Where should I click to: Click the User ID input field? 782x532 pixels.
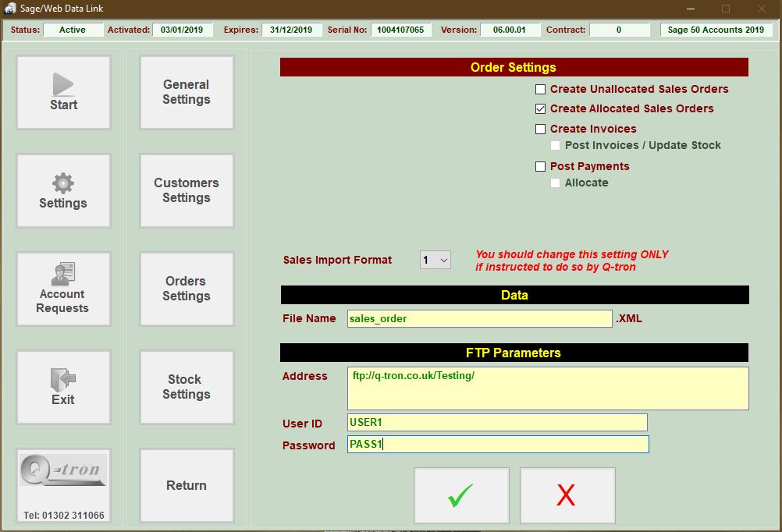[497, 422]
